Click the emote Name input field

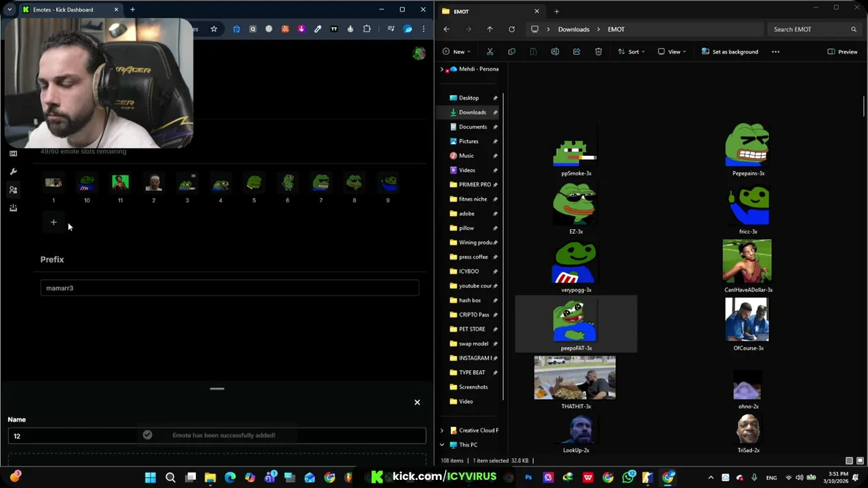[217, 436]
